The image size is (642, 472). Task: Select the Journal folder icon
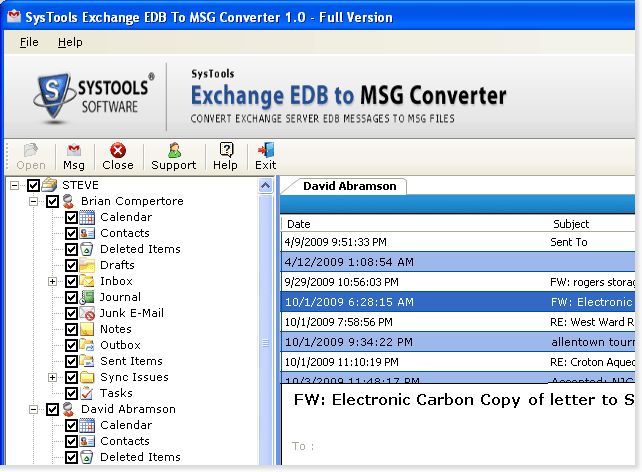point(88,297)
